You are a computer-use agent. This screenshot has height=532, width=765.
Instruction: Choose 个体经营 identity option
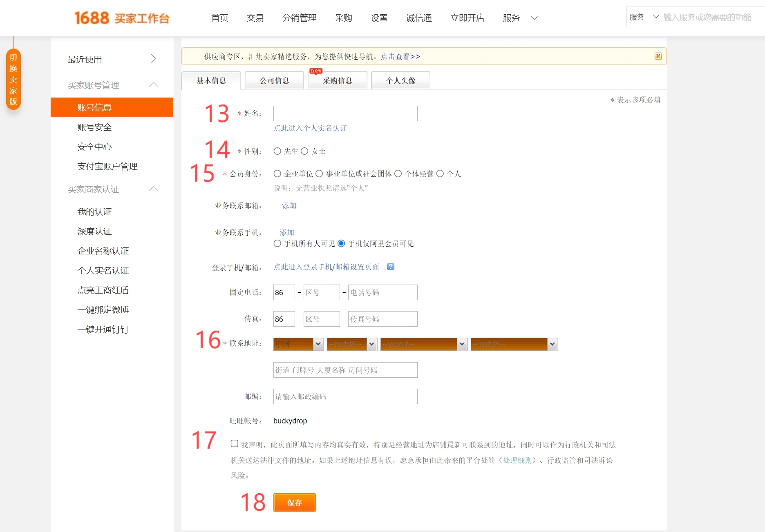pyautogui.click(x=398, y=174)
